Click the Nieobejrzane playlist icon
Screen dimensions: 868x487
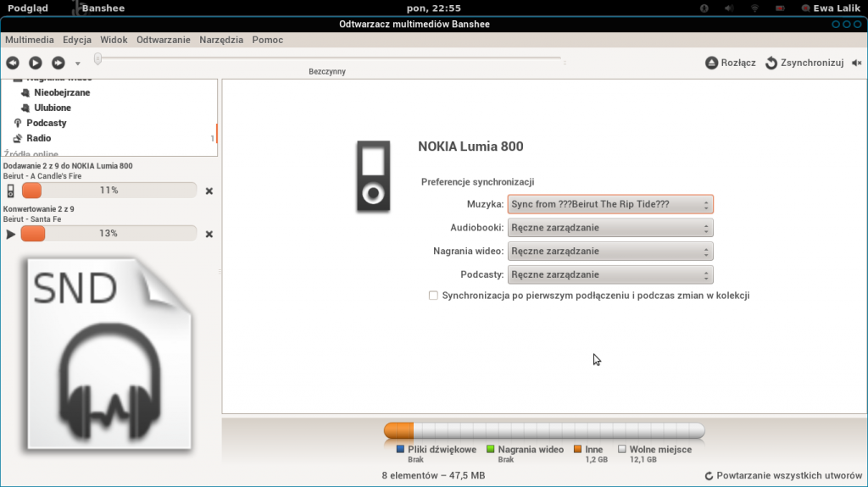tap(25, 93)
